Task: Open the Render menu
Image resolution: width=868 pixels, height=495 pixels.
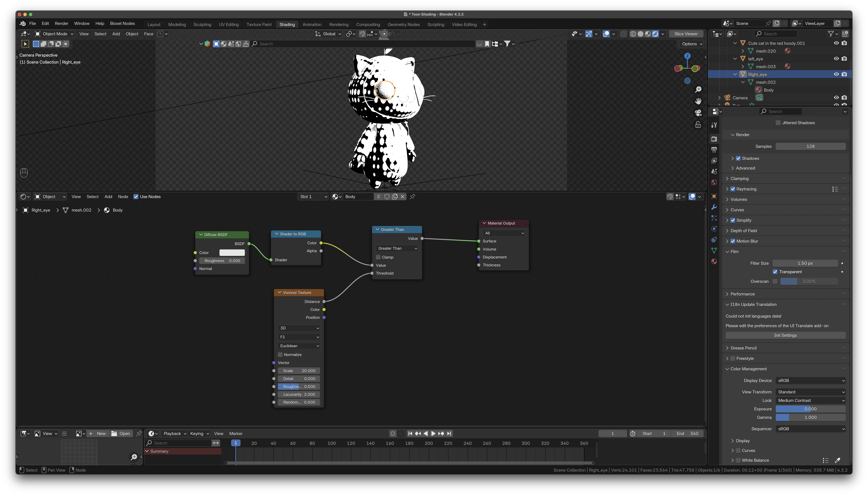Action: pyautogui.click(x=61, y=24)
